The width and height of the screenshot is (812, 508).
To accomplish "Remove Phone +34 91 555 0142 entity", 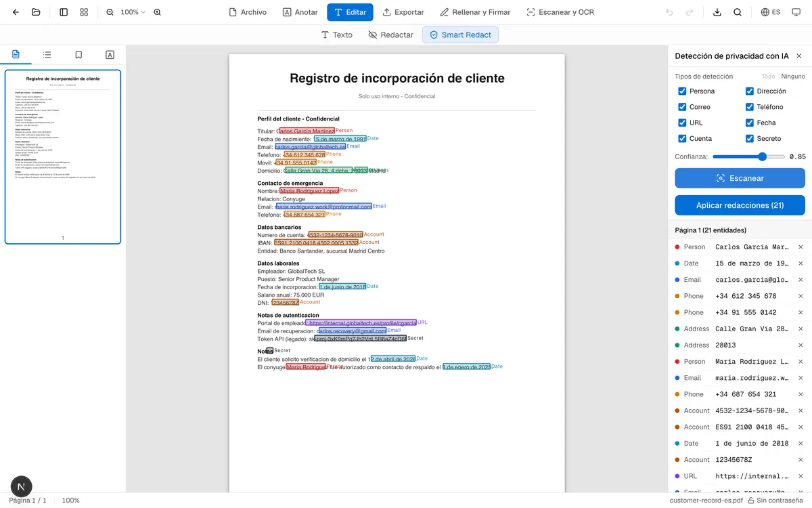I will coord(800,312).
